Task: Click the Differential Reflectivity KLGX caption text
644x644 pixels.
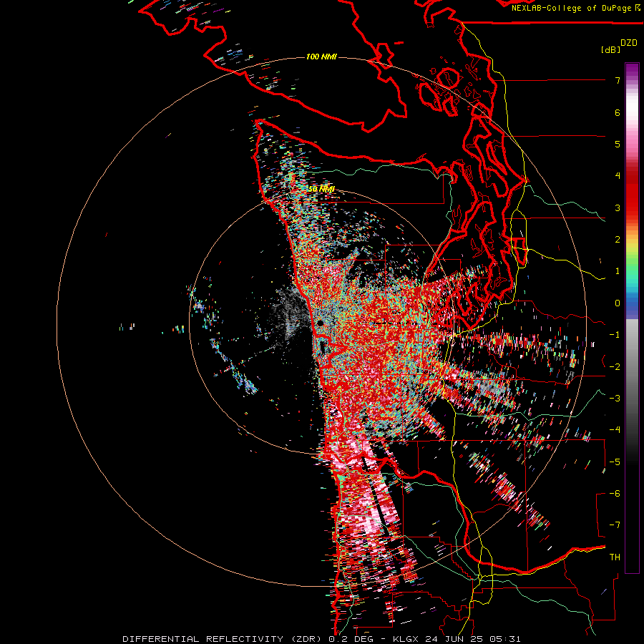Action: (321, 639)
